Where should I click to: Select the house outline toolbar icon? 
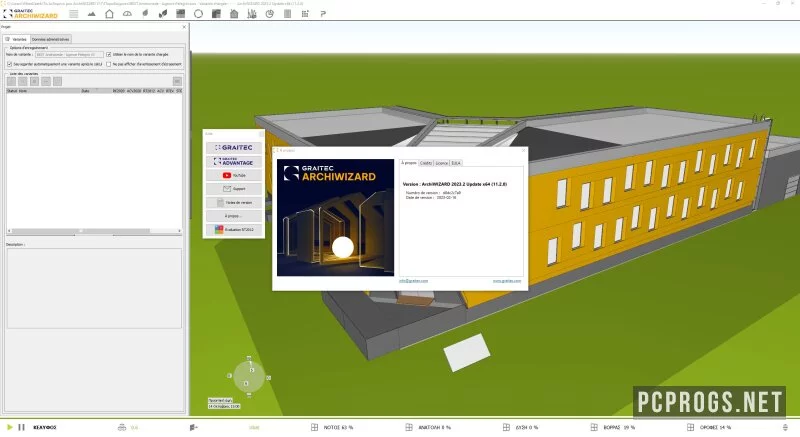[x=109, y=14]
